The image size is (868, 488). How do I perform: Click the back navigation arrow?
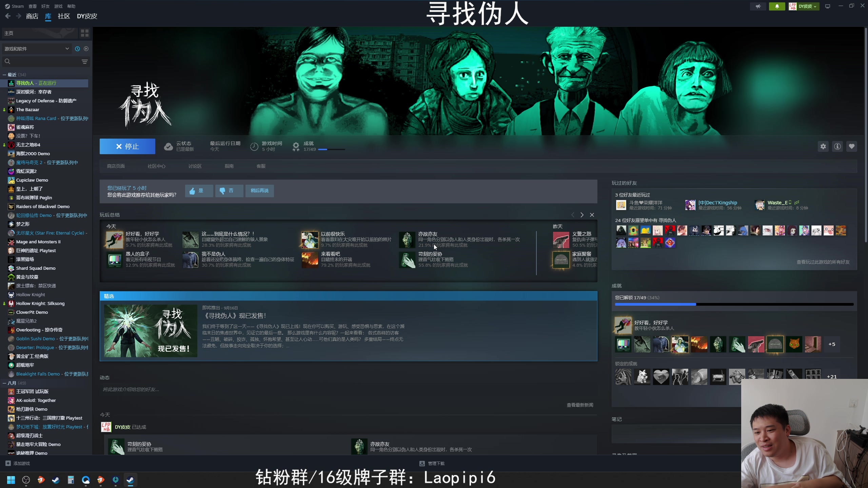8,16
